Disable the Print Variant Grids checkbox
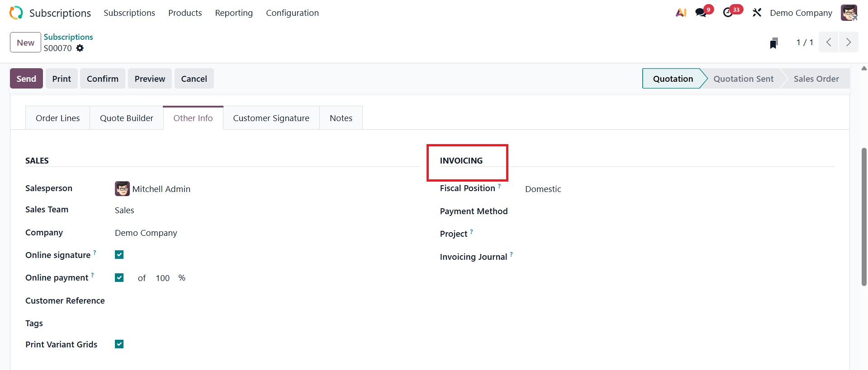Screen dimensions: 868x370 [119, 344]
